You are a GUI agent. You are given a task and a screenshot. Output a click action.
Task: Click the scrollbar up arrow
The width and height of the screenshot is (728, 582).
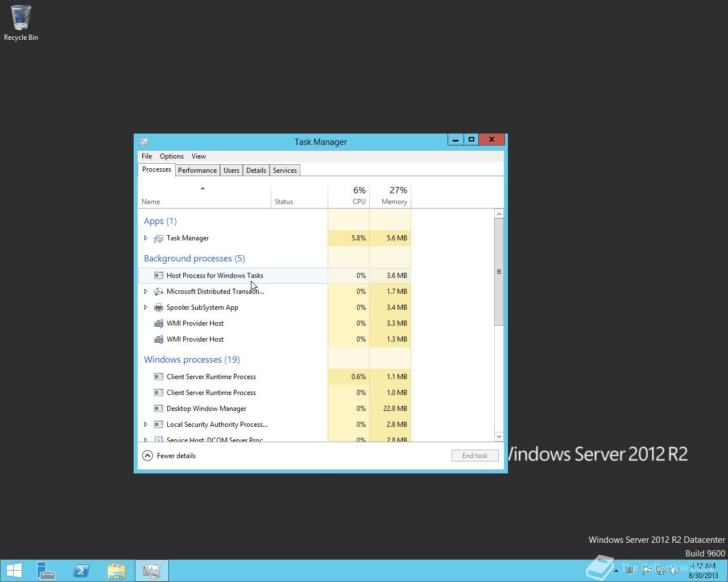pyautogui.click(x=499, y=214)
